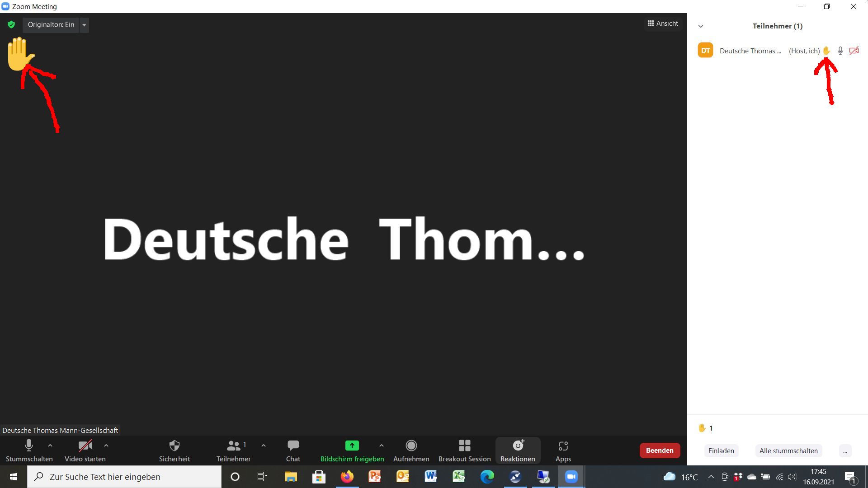The image size is (868, 488).
Task: Collapse participants panel with chevron
Action: coord(701,26)
